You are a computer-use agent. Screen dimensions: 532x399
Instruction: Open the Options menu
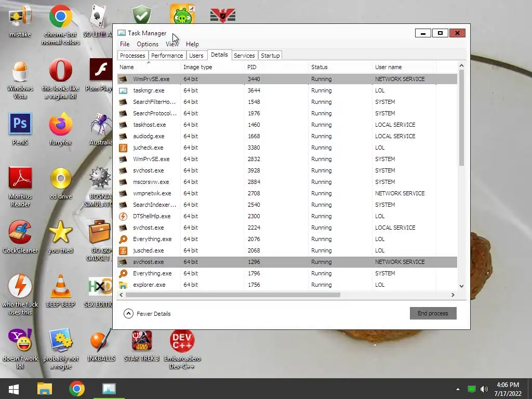pyautogui.click(x=147, y=44)
